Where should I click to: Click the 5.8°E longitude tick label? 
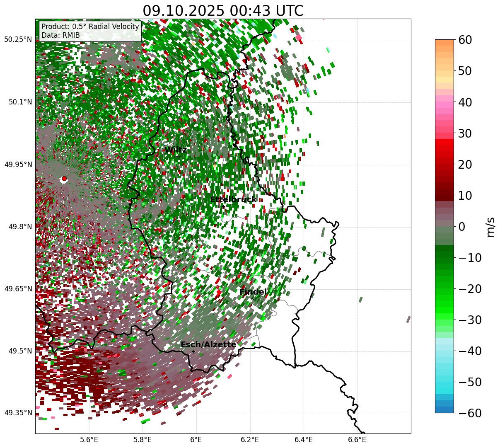(143, 439)
